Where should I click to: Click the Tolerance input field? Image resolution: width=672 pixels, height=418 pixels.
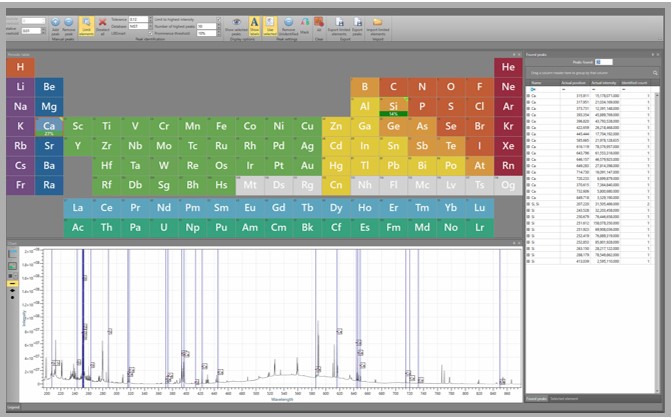point(138,20)
